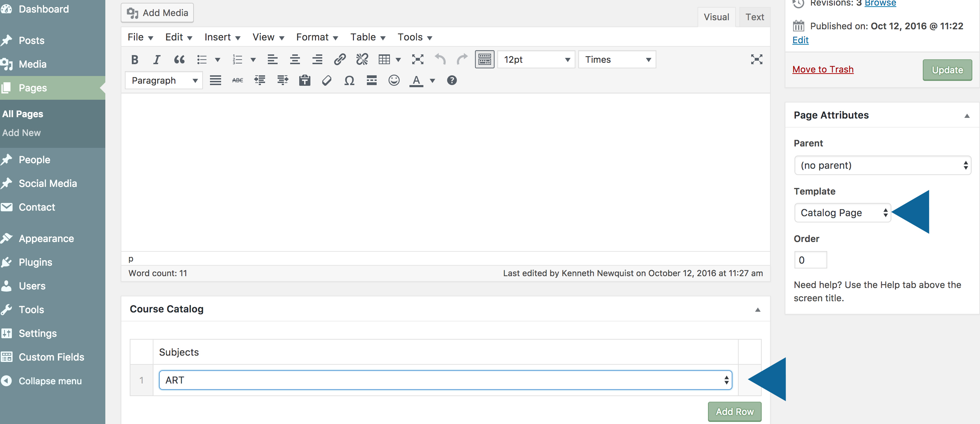Open Plugins in the sidebar
Screen dimensions: 980x424
pos(35,263)
